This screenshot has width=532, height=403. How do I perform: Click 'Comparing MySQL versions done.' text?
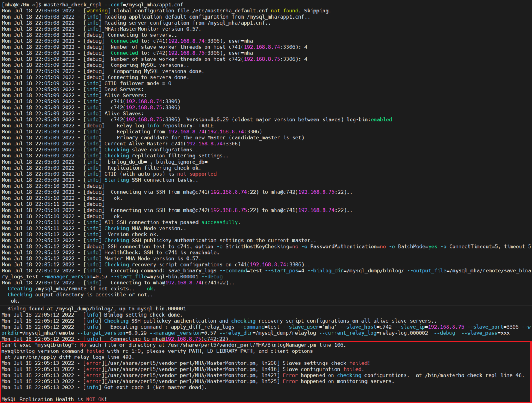coord(159,71)
